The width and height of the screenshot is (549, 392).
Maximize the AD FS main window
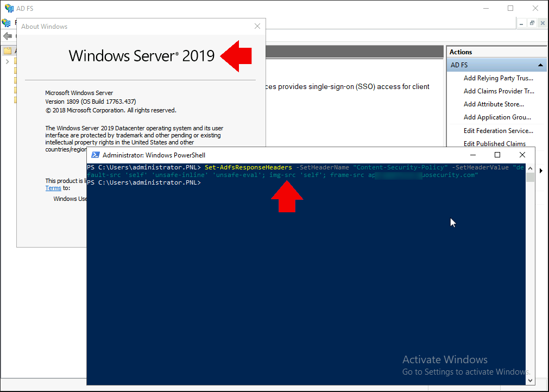pyautogui.click(x=510, y=8)
